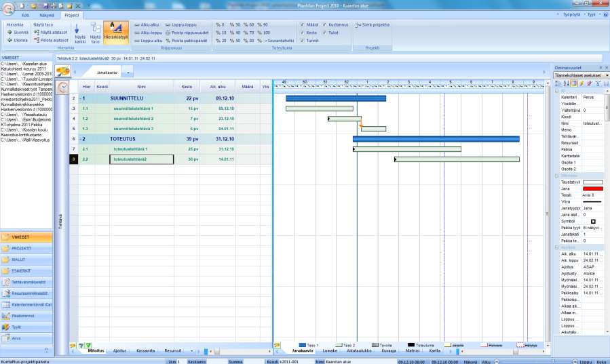Switch to the Kassavirta bottom tab

point(145,351)
